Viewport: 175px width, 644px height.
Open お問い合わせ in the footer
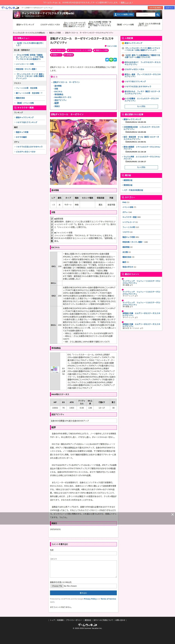coord(120,620)
